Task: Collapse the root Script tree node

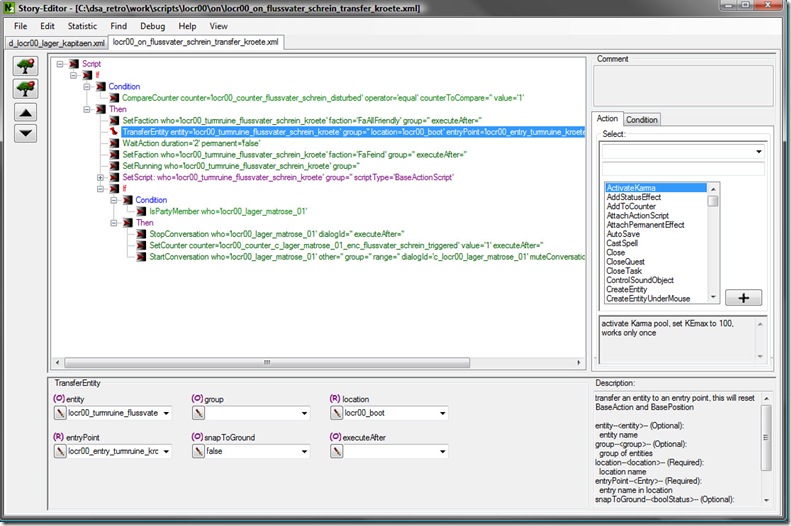Action: click(62, 63)
